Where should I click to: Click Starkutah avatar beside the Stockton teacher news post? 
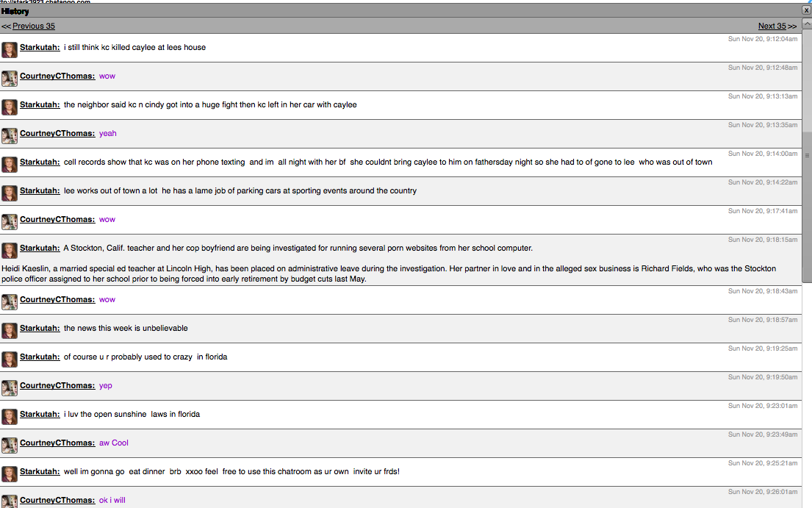pyautogui.click(x=9, y=251)
